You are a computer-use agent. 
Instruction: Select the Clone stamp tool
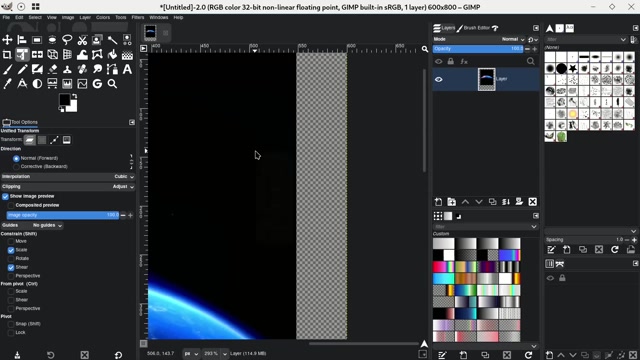coord(67,69)
